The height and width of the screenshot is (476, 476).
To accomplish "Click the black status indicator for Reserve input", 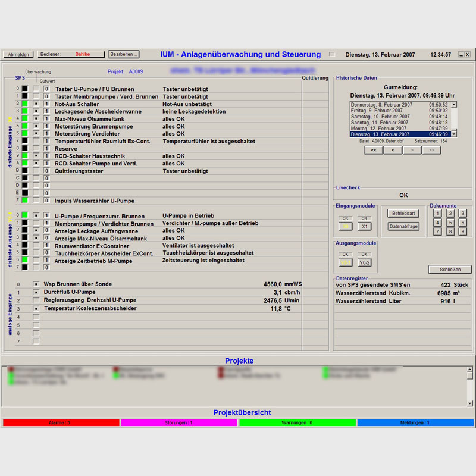I will point(25,148).
